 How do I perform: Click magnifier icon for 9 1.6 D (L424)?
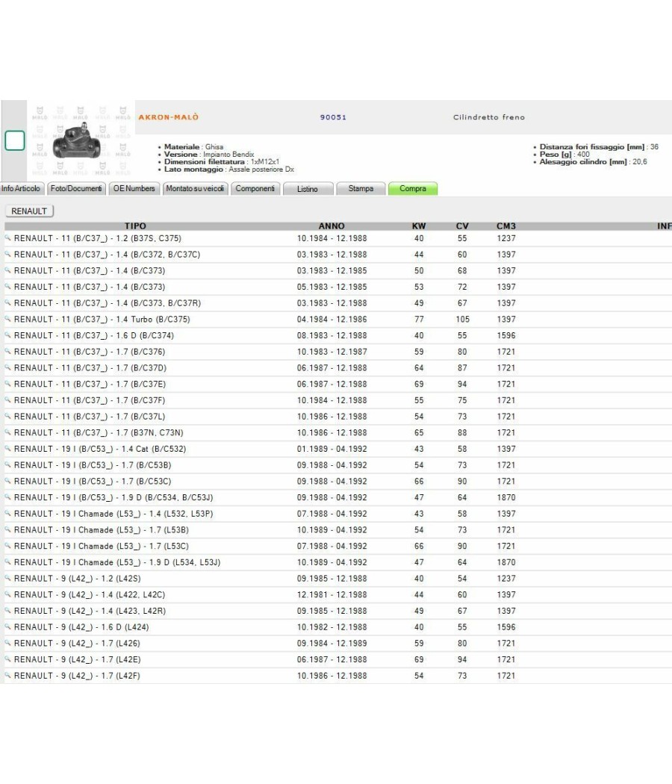[8, 626]
